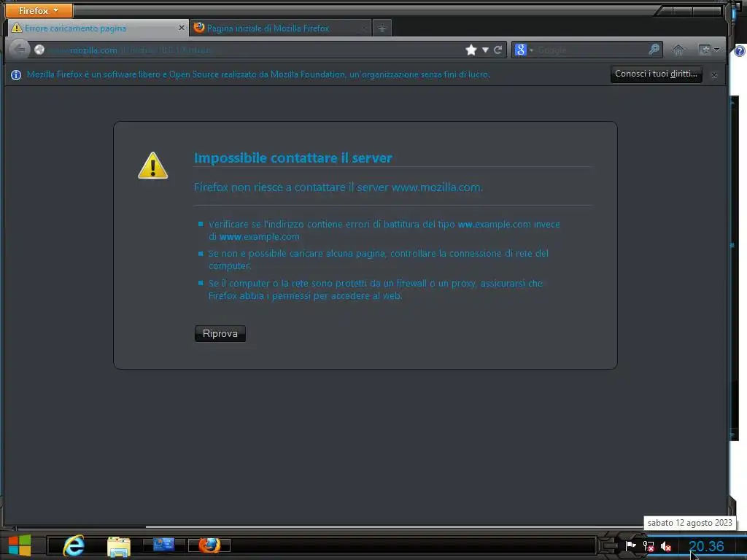Image resolution: width=747 pixels, height=560 pixels.
Task: Open the orange Firefox menu button
Action: coord(39,10)
